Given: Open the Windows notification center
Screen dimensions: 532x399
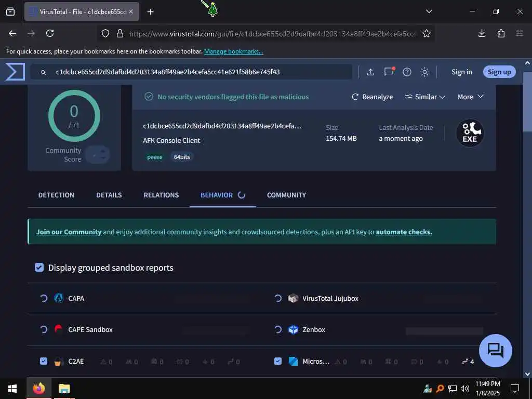Looking at the screenshot, I should point(515,389).
